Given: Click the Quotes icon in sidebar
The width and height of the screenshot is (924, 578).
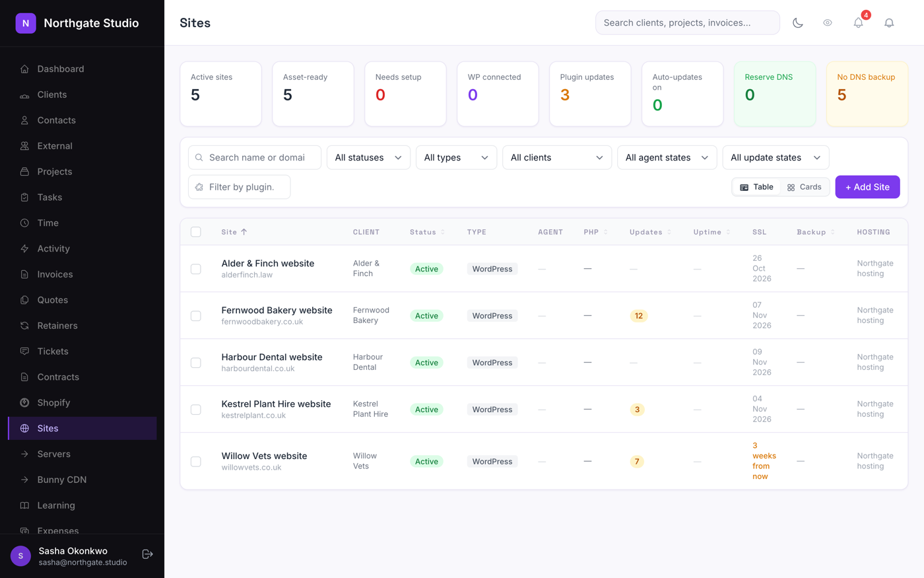Looking at the screenshot, I should point(24,300).
